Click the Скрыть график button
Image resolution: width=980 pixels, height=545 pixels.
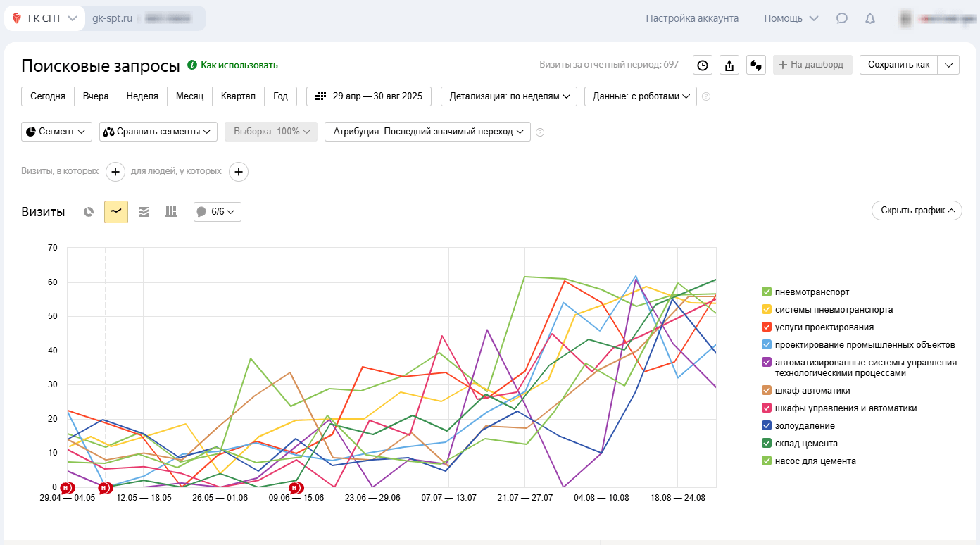pos(917,211)
